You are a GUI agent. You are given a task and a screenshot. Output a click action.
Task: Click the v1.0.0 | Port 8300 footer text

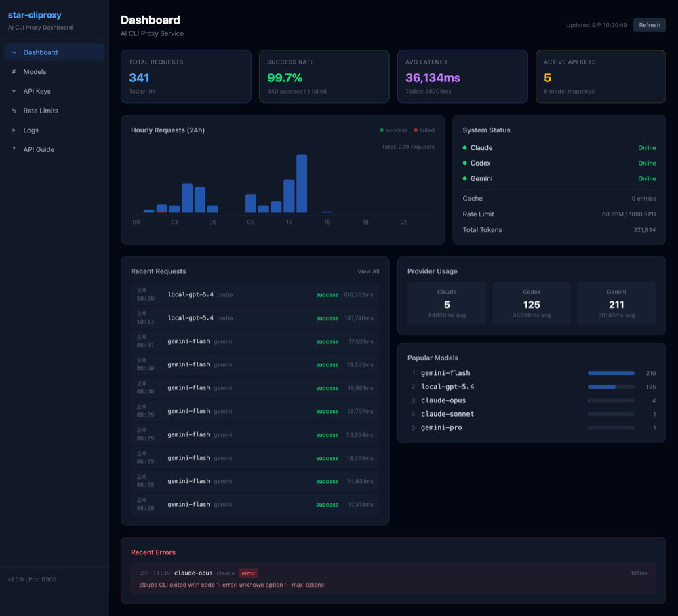click(32, 579)
